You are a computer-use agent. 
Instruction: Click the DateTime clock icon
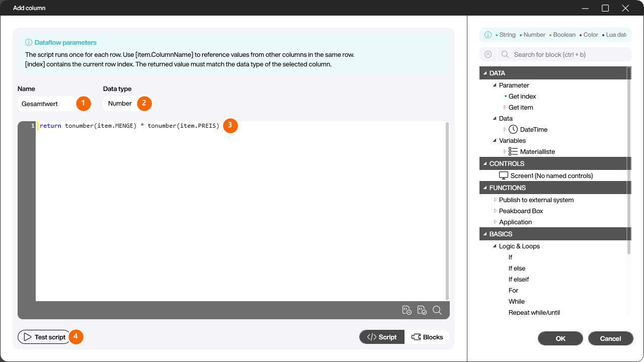(513, 129)
